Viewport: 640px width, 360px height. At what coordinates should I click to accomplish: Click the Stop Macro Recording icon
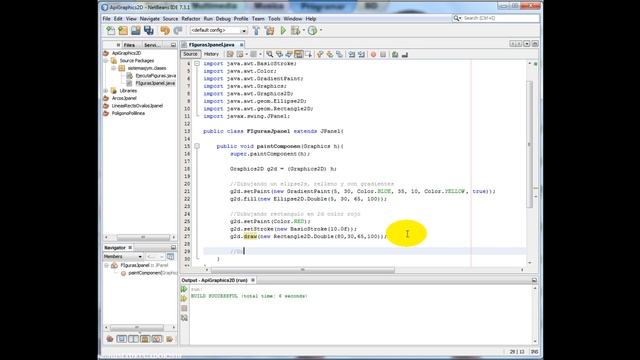coord(383,54)
